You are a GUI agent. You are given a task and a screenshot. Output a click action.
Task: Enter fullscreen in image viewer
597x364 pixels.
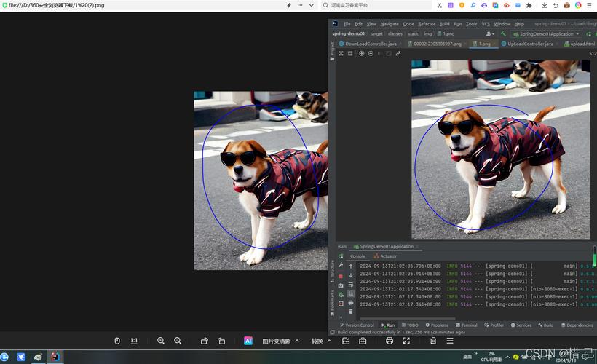pos(406,341)
